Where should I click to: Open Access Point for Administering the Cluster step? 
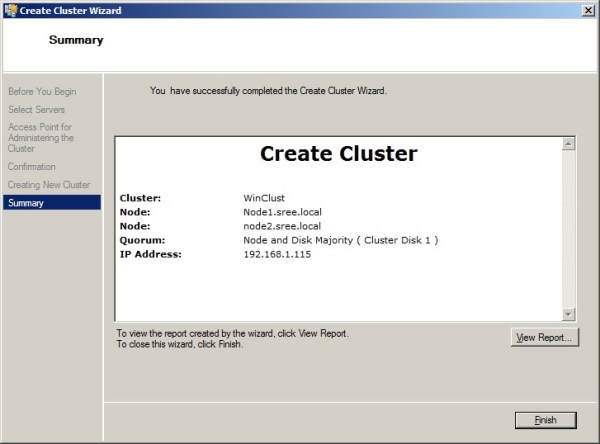(x=42, y=138)
